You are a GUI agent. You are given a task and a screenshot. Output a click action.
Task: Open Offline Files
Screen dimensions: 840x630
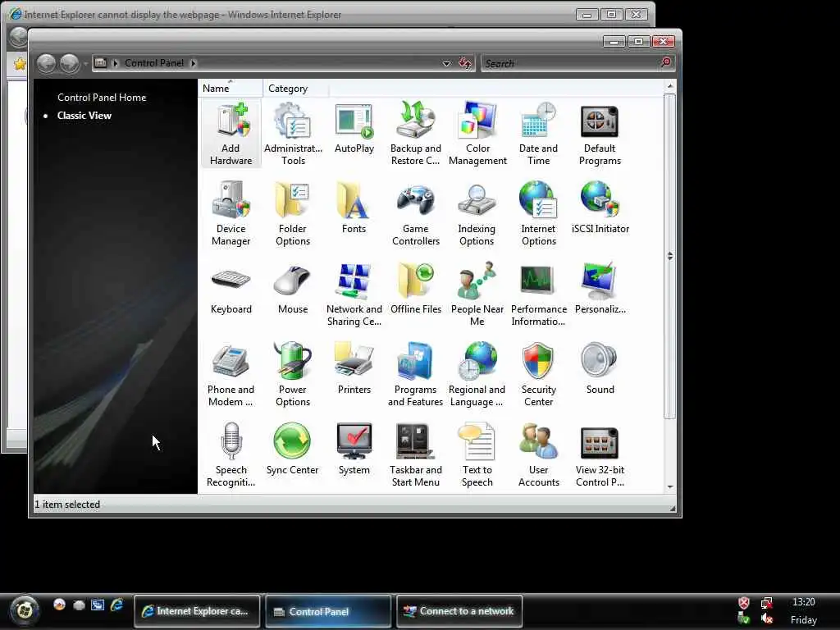click(x=416, y=290)
